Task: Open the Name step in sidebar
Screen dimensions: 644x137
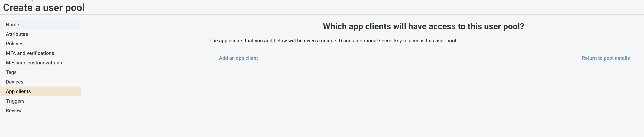Action: pos(12,24)
